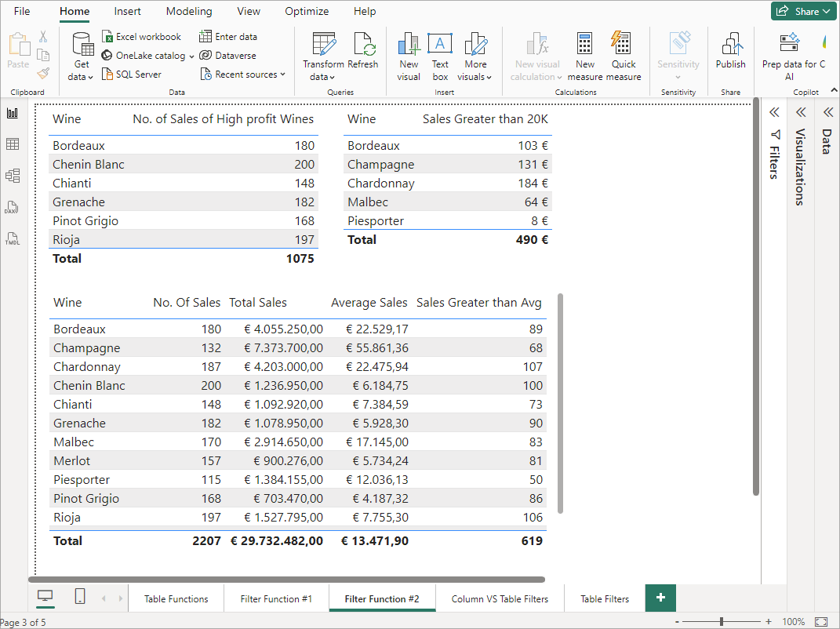Viewport: 840px width, 629px height.
Task: Toggle the mobile layout view
Action: pyautogui.click(x=80, y=598)
